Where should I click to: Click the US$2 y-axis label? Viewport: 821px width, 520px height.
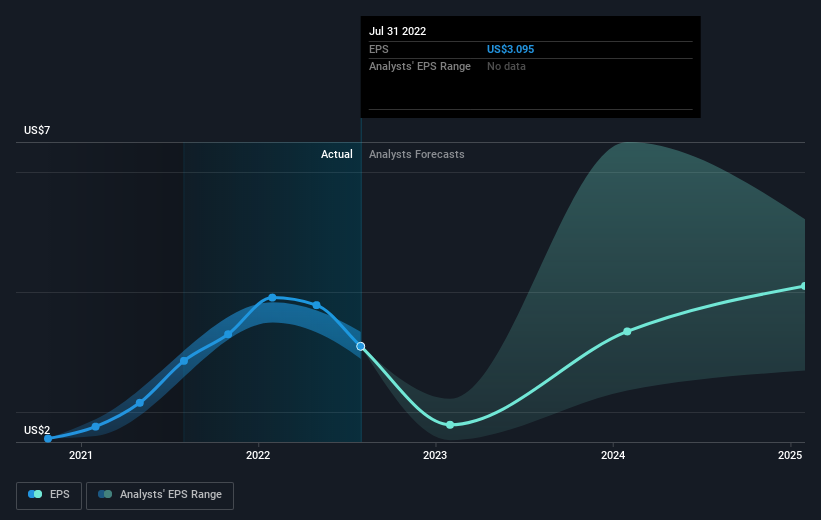pyautogui.click(x=37, y=430)
